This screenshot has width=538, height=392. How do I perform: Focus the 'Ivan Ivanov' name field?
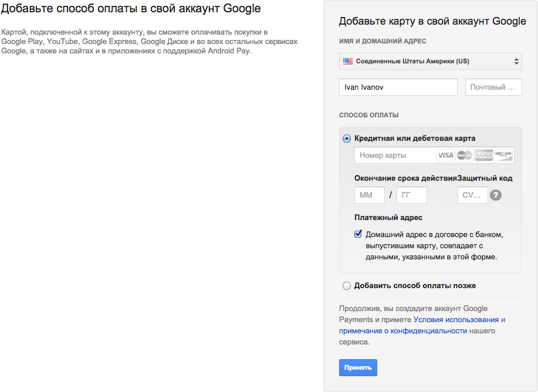point(398,87)
